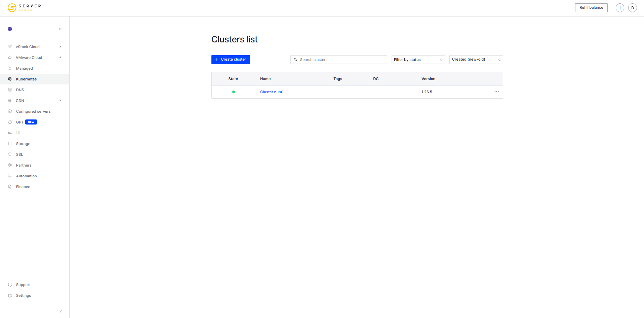Open the user avatar D menu

coord(632,8)
